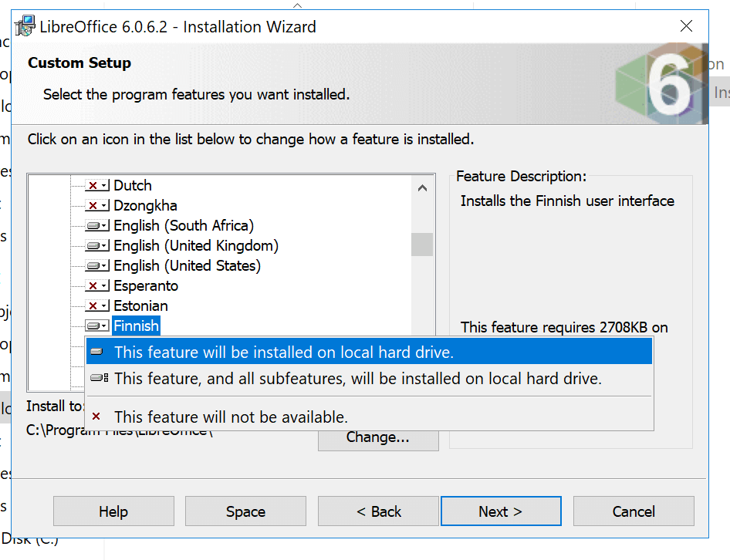The height and width of the screenshot is (560, 730).
Task: Select the Finnish tree item
Action: 136,326
